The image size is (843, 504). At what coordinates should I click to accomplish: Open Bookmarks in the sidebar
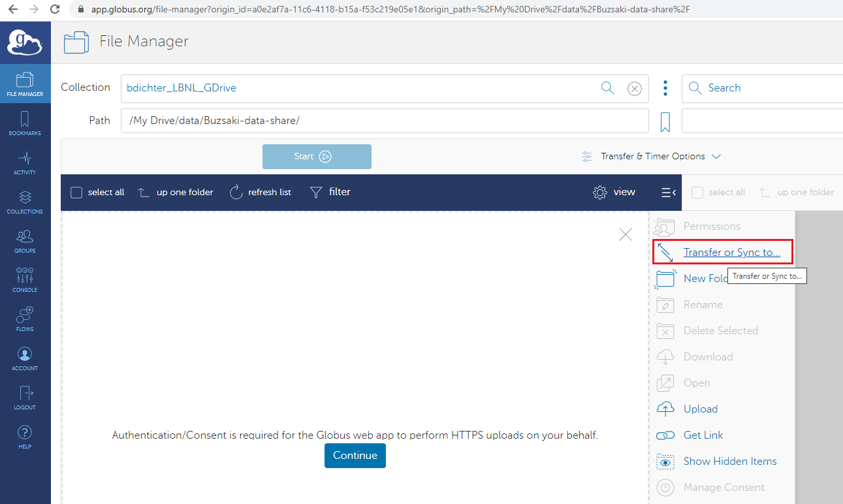(25, 123)
